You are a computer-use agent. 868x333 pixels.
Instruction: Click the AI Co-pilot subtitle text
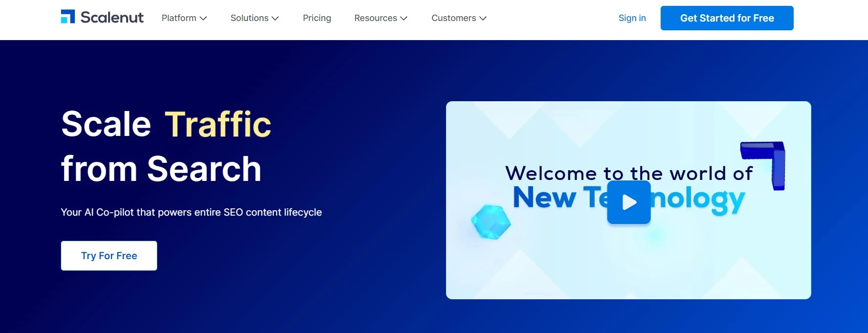pos(191,212)
